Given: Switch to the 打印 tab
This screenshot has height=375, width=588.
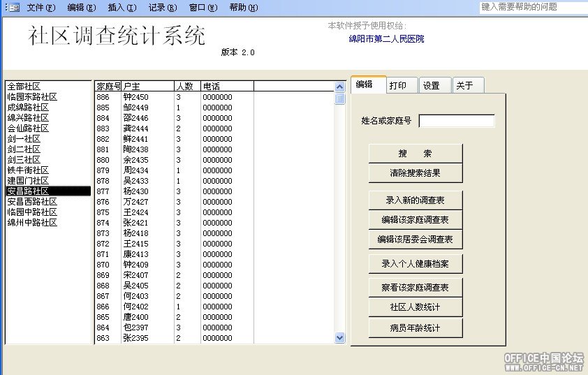Looking at the screenshot, I should tap(402, 85).
